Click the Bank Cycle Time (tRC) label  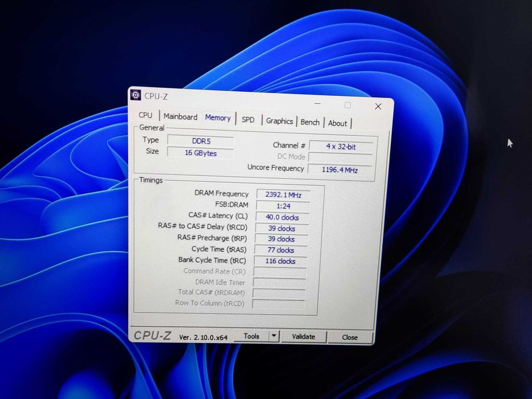(x=212, y=260)
